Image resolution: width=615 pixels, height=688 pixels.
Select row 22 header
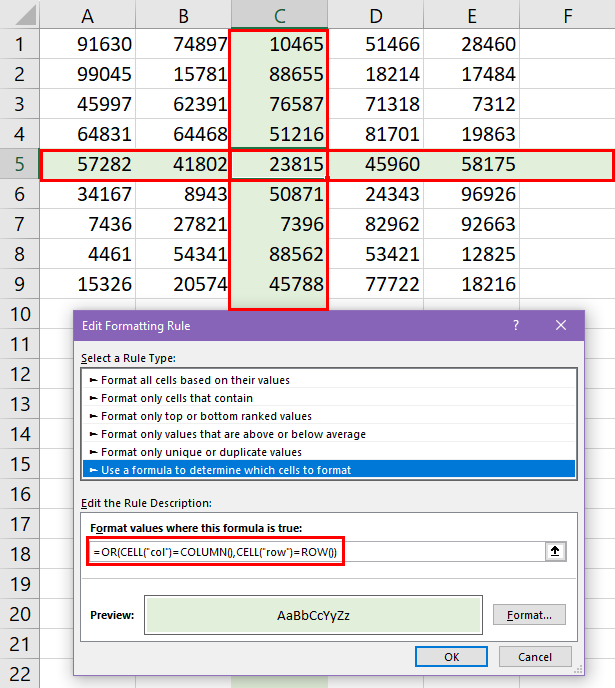20,674
